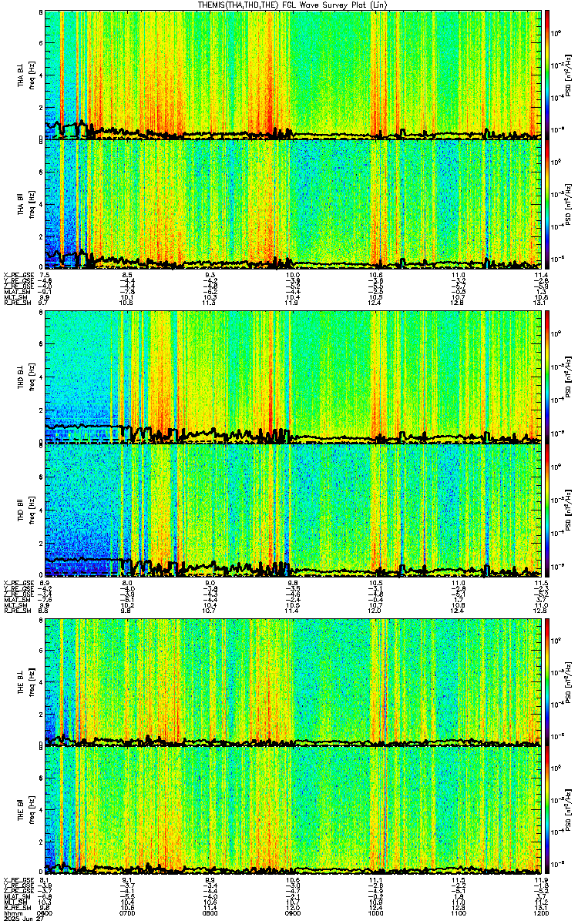
Task: Click the color bar beside THE B-parallel panel
Action: (546, 811)
